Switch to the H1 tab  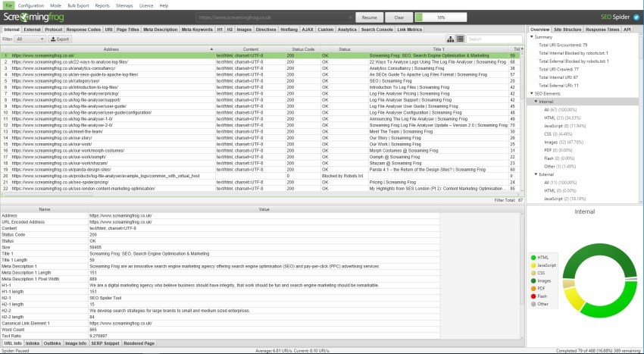coord(220,30)
